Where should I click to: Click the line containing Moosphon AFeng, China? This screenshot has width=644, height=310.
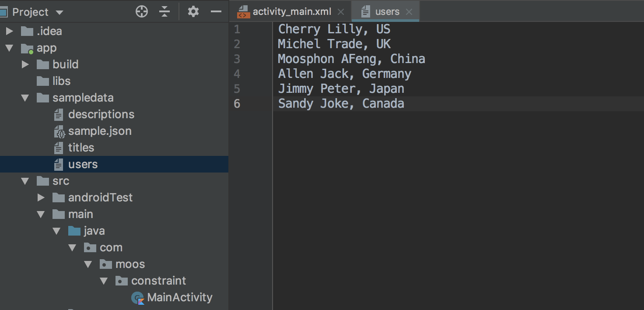[x=351, y=59]
